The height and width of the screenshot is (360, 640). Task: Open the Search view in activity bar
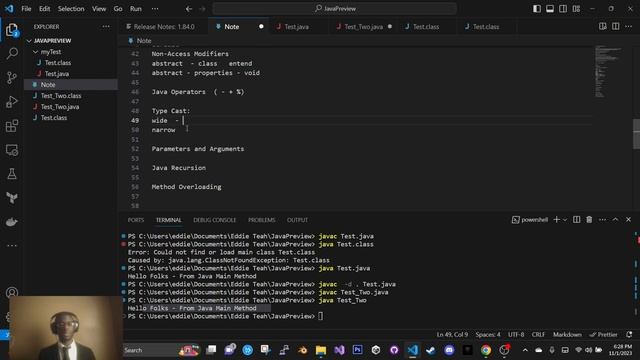point(12,53)
